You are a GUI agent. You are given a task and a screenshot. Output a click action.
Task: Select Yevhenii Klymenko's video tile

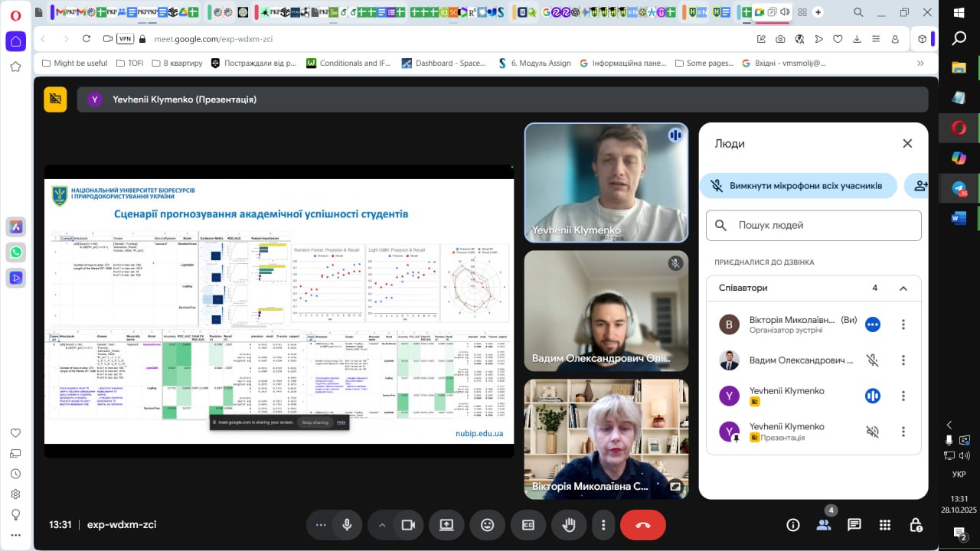point(606,183)
